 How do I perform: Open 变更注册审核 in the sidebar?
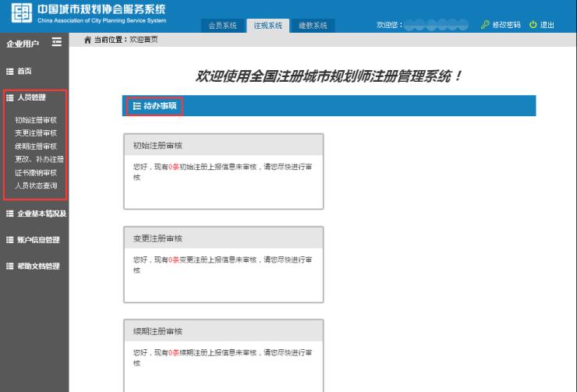(x=36, y=133)
